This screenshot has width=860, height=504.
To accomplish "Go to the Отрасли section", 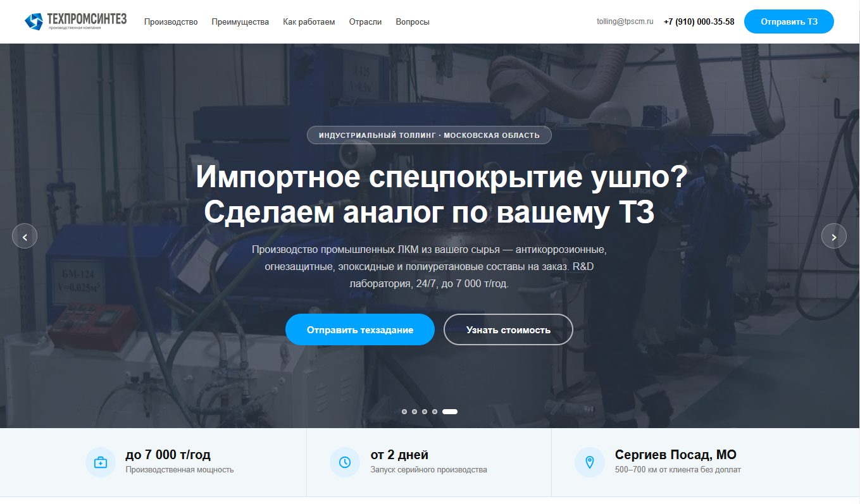I will [365, 22].
